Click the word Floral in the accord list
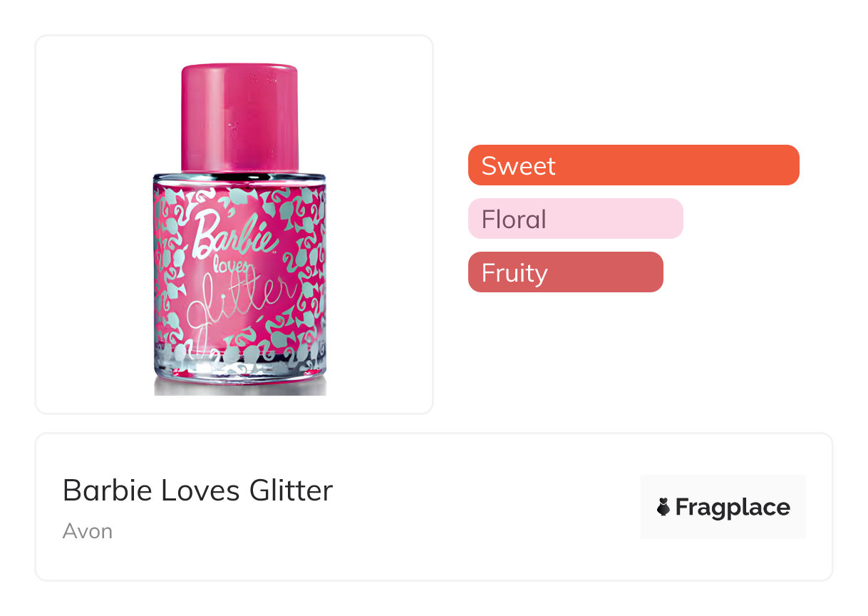Image resolution: width=868 pixels, height=616 pixels. coord(514,219)
